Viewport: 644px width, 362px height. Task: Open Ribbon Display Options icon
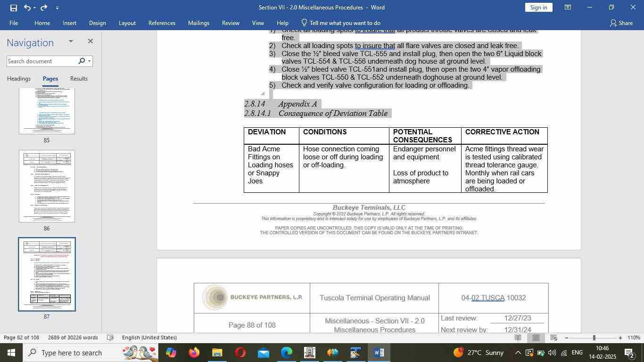[568, 8]
